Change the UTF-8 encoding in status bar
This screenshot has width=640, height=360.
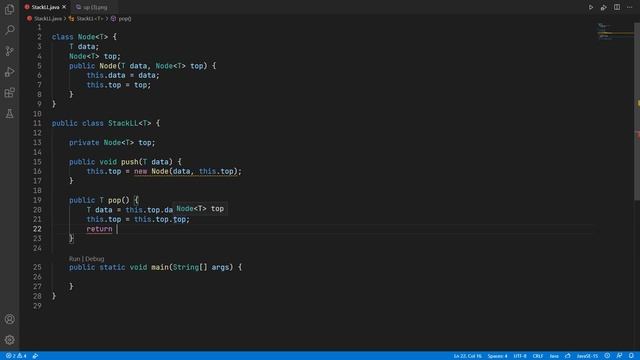pos(520,356)
